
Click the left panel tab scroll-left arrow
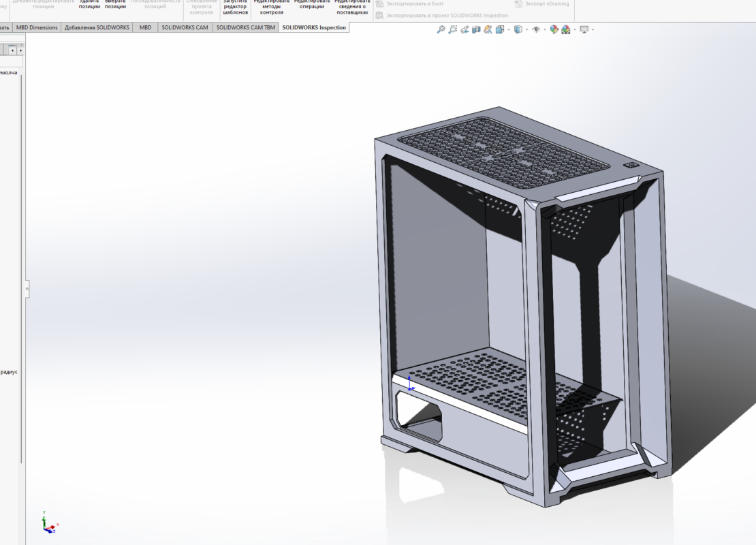12,50
